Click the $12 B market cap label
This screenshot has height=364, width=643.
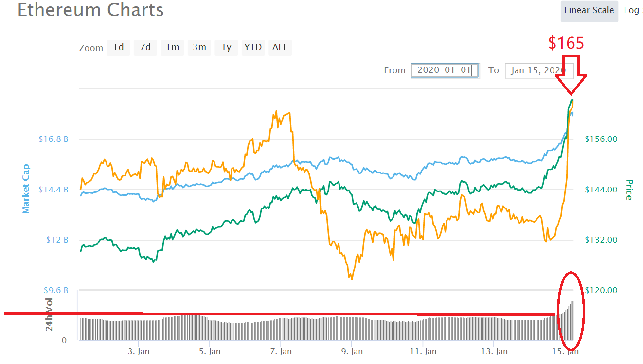click(57, 240)
